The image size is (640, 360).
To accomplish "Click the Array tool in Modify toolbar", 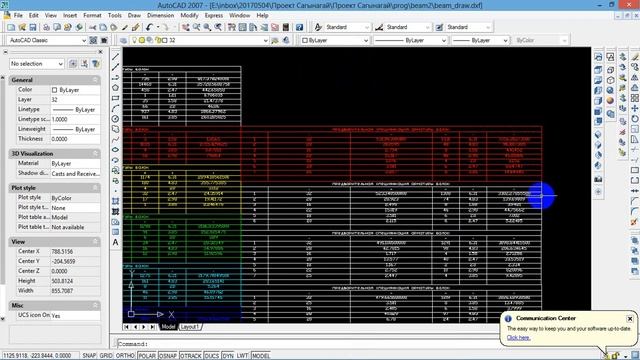I will (635, 98).
